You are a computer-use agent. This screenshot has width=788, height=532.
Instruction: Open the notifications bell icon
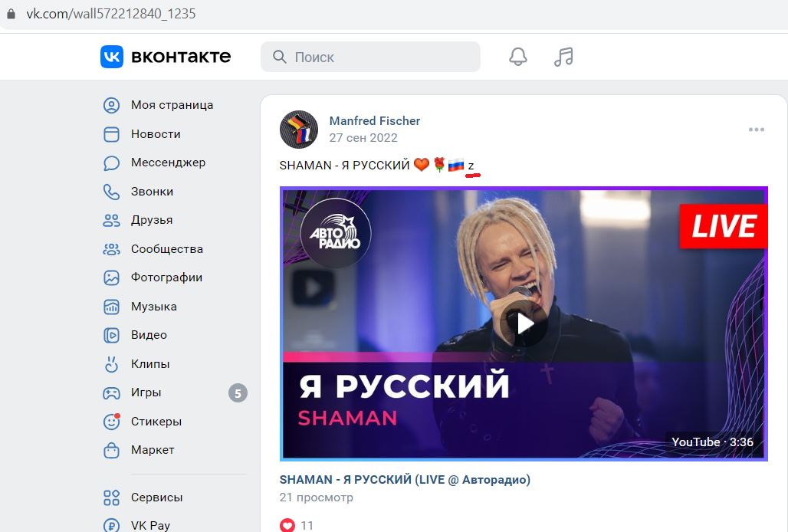point(518,57)
